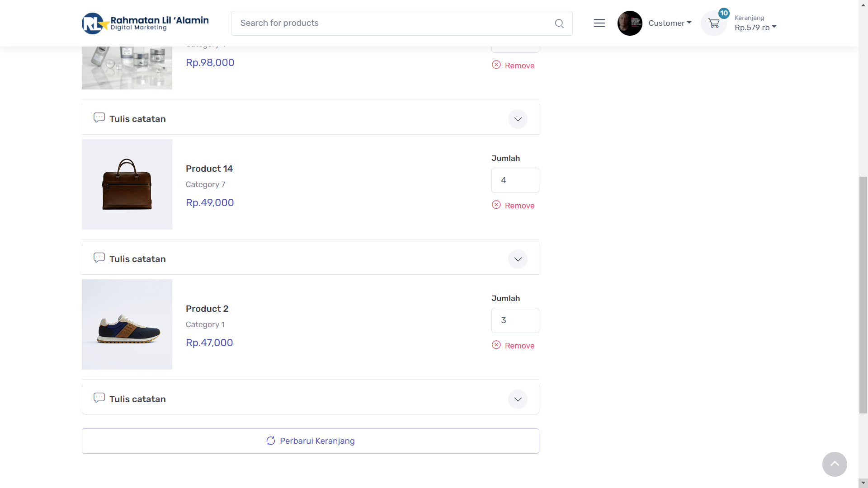Click the shopping cart icon
868x488 pixels.
coord(714,23)
